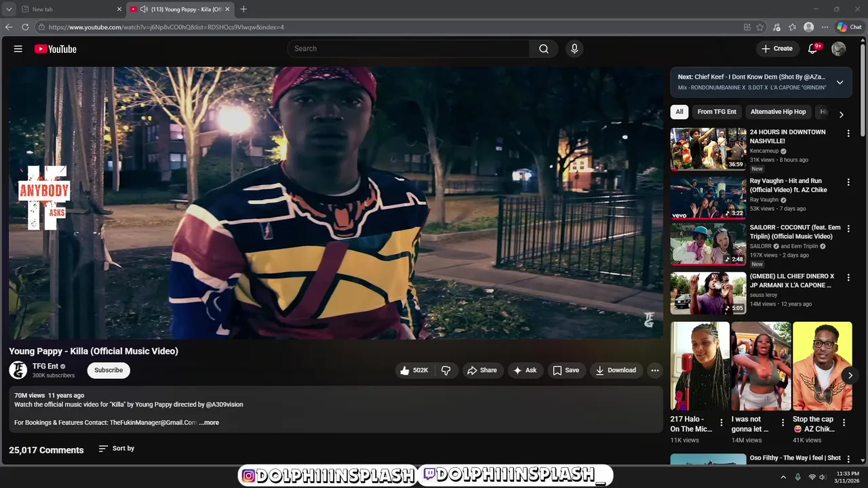Click the Download button
Viewport: 868px width, 488px height.
(x=616, y=370)
